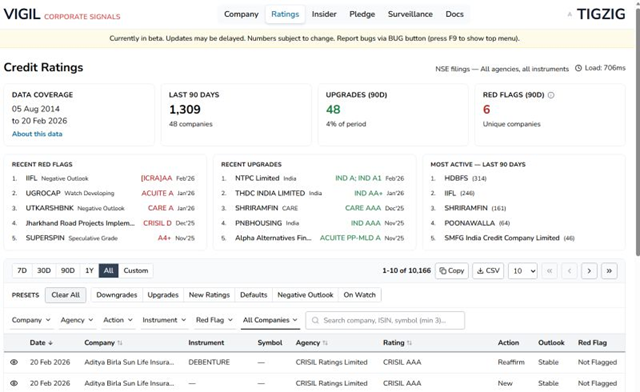Image resolution: width=640 pixels, height=392 pixels.
Task: Click the TIGZIG logo
Action: (x=601, y=14)
